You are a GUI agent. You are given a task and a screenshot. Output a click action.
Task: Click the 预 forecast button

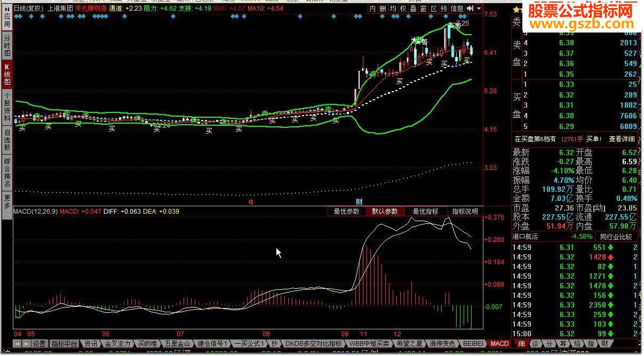[444, 9]
